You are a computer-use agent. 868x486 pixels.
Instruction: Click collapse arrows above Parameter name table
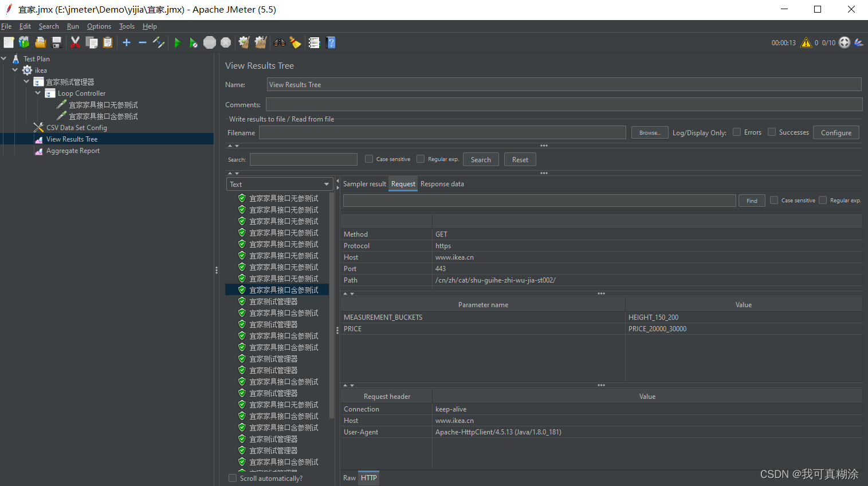pos(348,293)
